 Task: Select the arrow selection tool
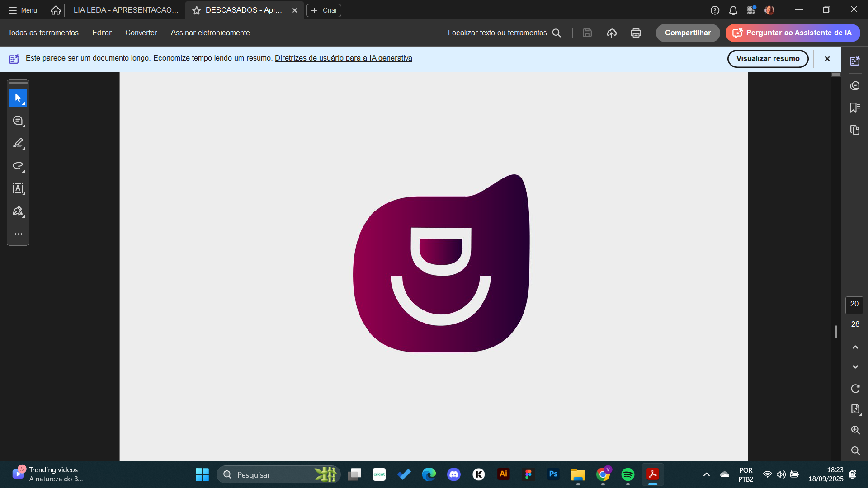[18, 98]
